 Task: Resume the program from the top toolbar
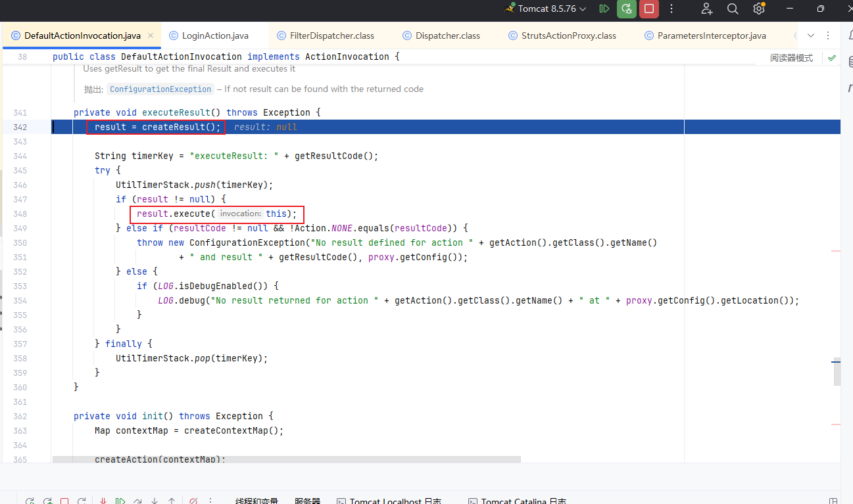(604, 9)
